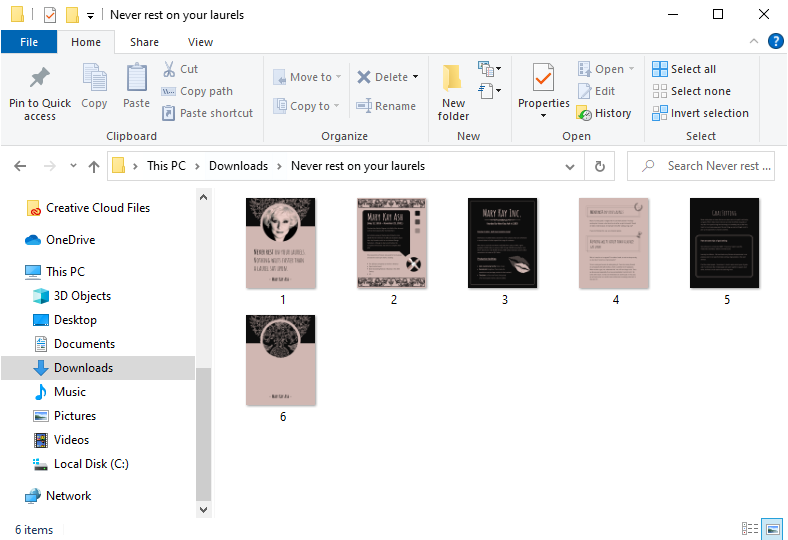Select 3D Objects folder in sidebar

72,296
